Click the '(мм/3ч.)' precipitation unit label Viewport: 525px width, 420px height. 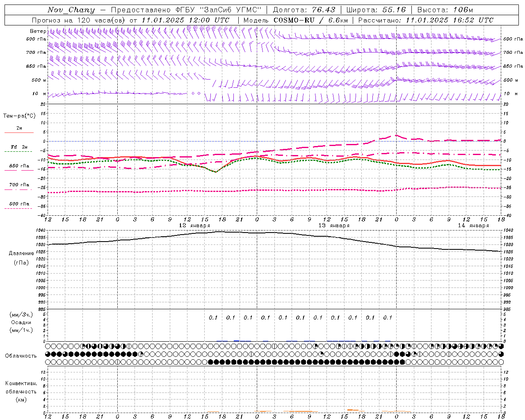(21, 315)
